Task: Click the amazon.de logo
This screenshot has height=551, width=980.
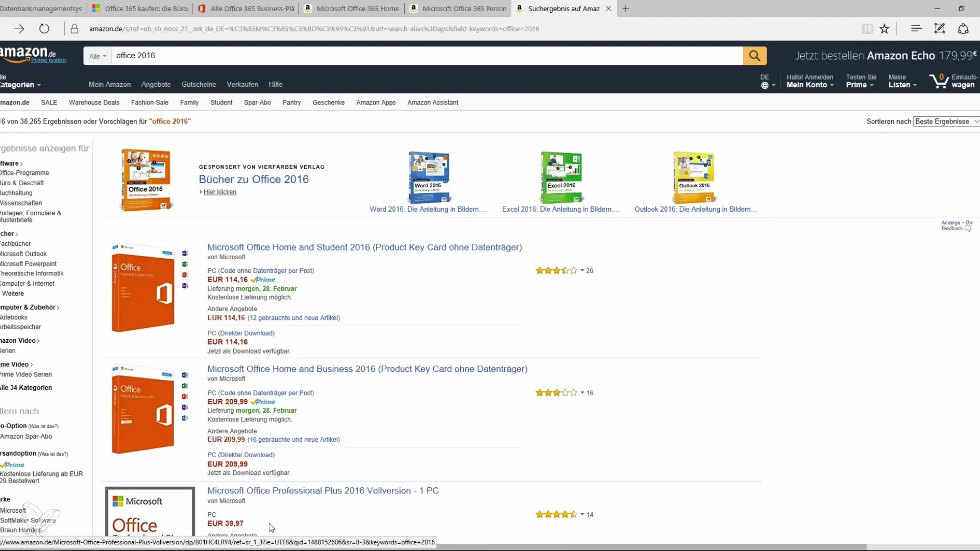Action: pyautogui.click(x=28, y=53)
